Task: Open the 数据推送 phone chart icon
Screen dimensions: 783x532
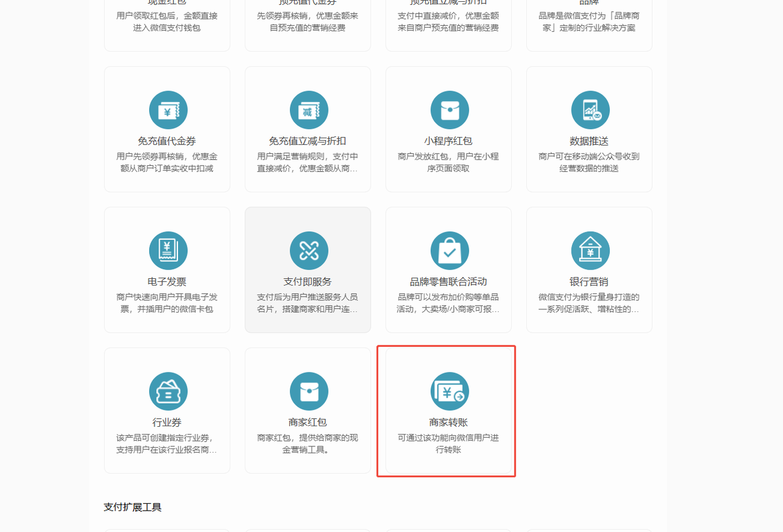Action: (x=590, y=110)
